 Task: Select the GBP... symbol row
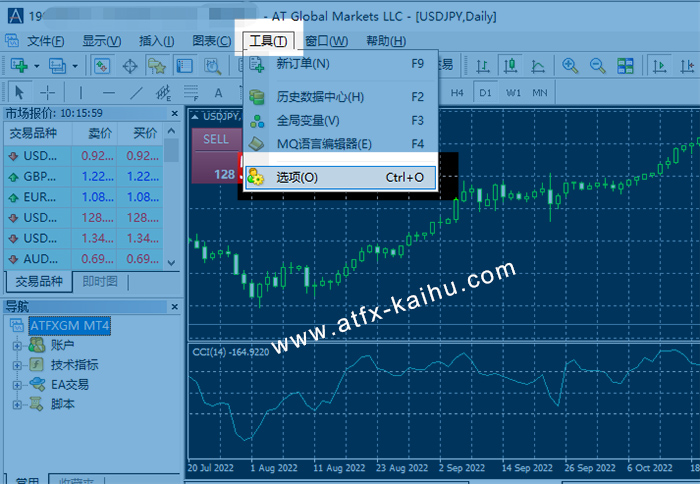83,177
